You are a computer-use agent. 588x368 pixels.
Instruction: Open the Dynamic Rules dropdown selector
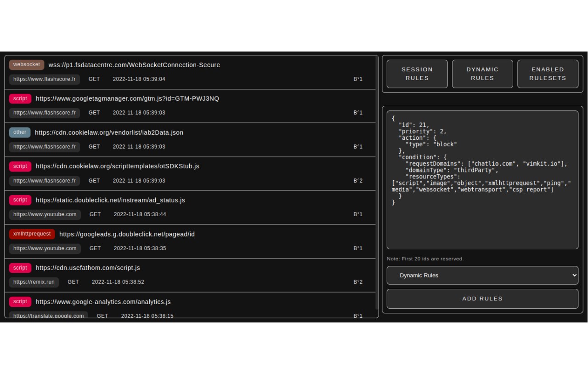(x=482, y=275)
